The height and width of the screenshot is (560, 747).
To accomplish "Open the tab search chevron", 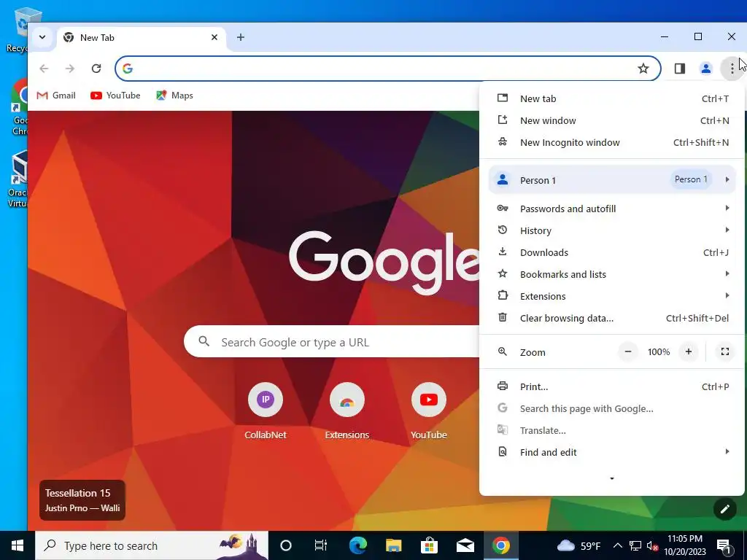I will pyautogui.click(x=42, y=37).
